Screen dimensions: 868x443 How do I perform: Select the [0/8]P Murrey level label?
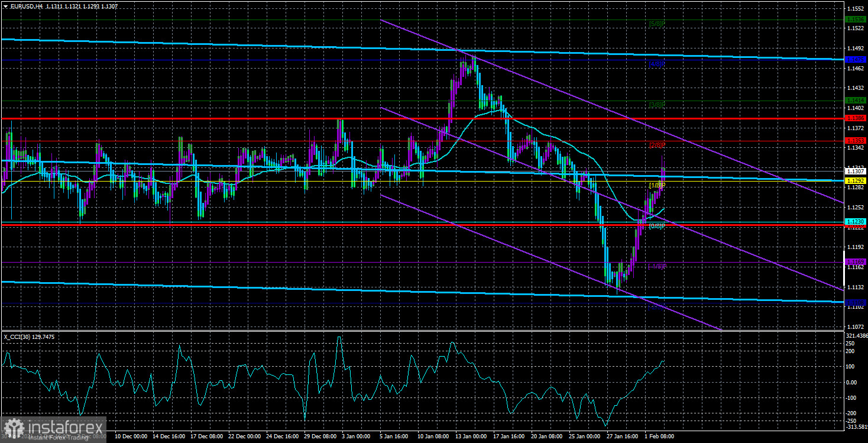pos(657,226)
